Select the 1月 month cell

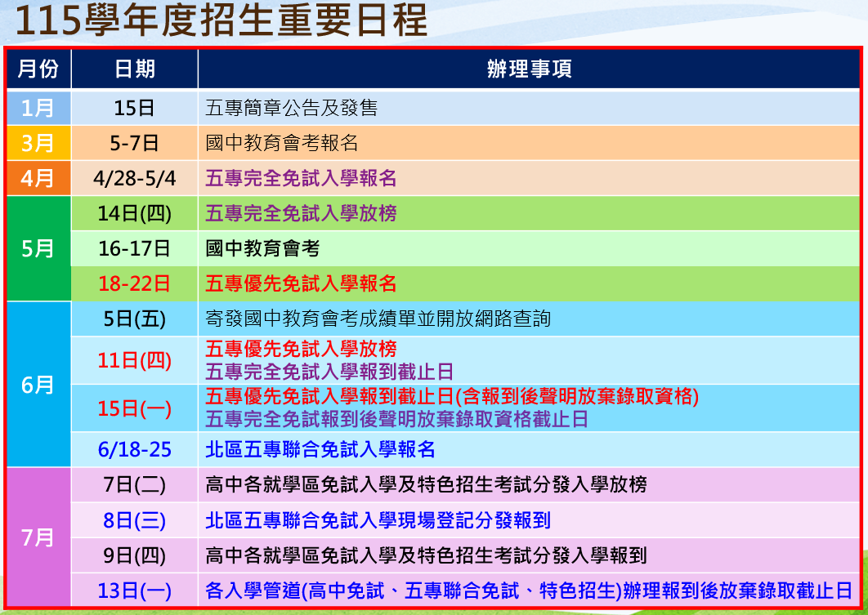(38, 108)
